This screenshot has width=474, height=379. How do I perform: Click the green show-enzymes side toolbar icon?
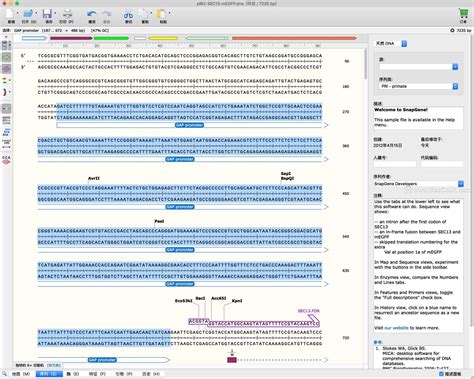(x=6, y=57)
